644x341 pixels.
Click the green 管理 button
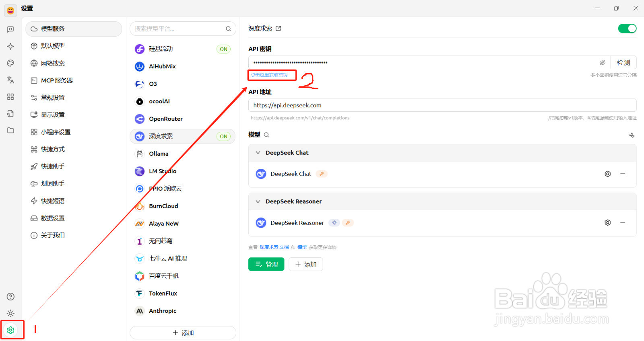[x=266, y=264]
